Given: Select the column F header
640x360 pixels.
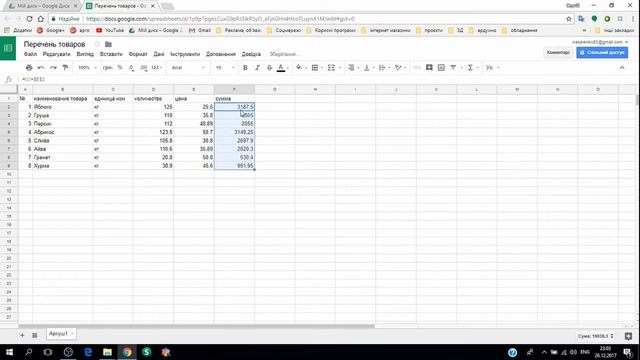Looking at the screenshot, I should 234,89.
